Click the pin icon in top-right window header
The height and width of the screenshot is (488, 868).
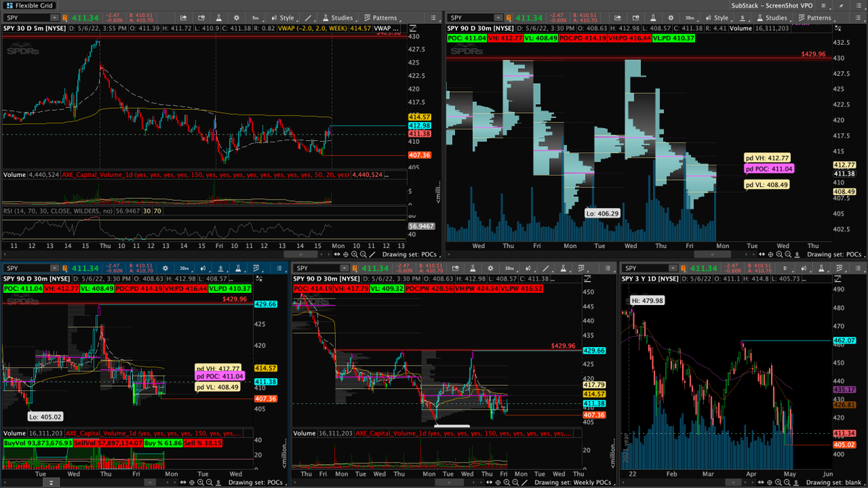tap(841, 6)
